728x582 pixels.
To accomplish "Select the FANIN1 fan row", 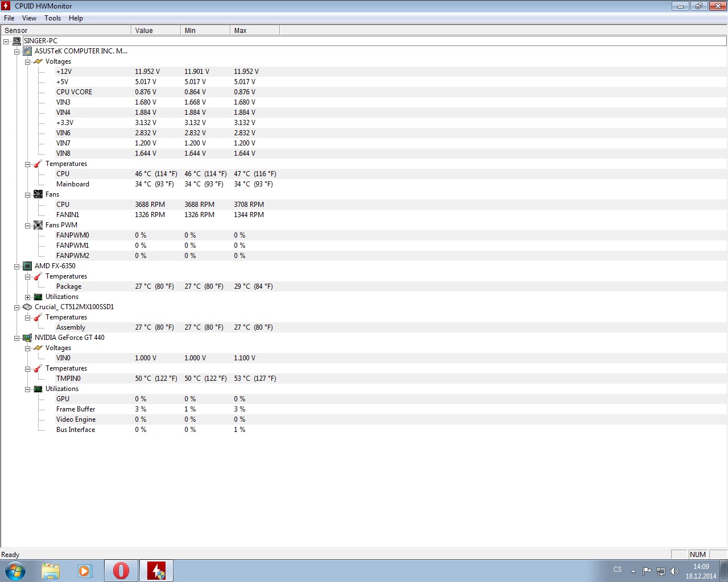I will click(x=391, y=215).
